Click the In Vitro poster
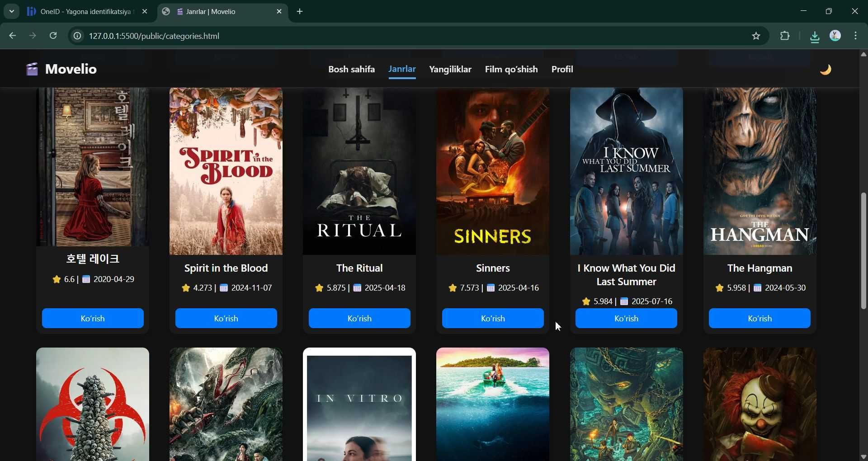 coord(359,405)
